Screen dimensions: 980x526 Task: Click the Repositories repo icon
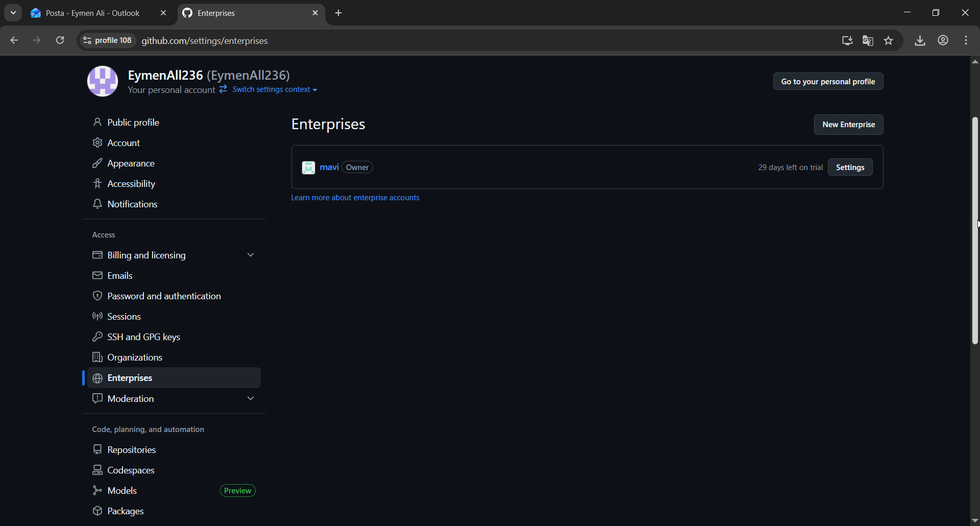click(97, 450)
